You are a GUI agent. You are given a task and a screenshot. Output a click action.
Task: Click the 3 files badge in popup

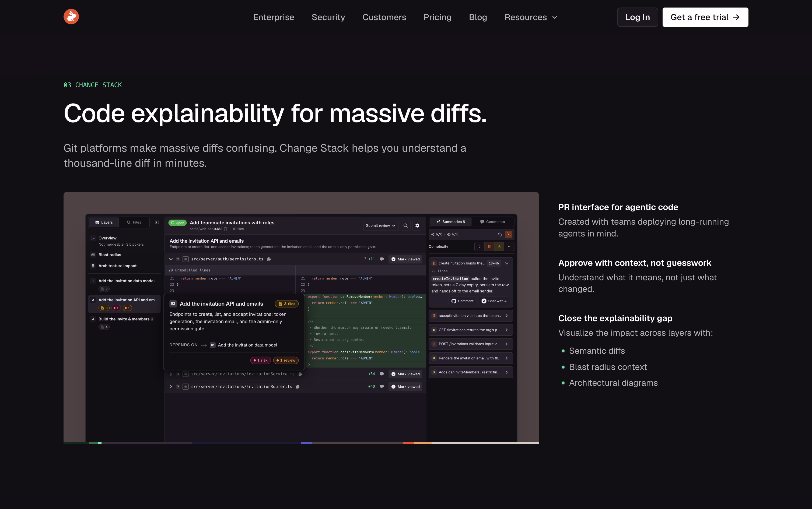click(x=287, y=304)
